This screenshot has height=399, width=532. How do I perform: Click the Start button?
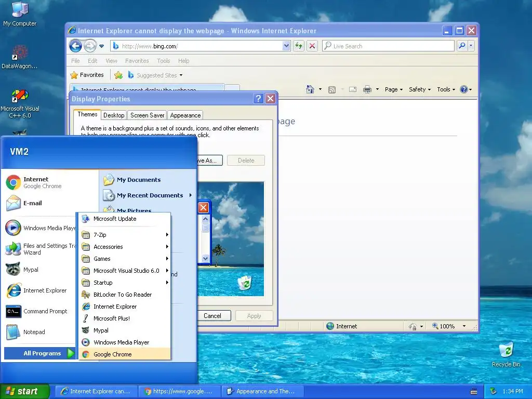pos(25,391)
